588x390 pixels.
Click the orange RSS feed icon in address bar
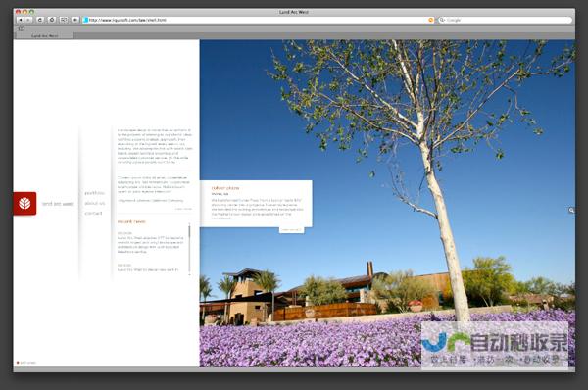click(x=431, y=20)
